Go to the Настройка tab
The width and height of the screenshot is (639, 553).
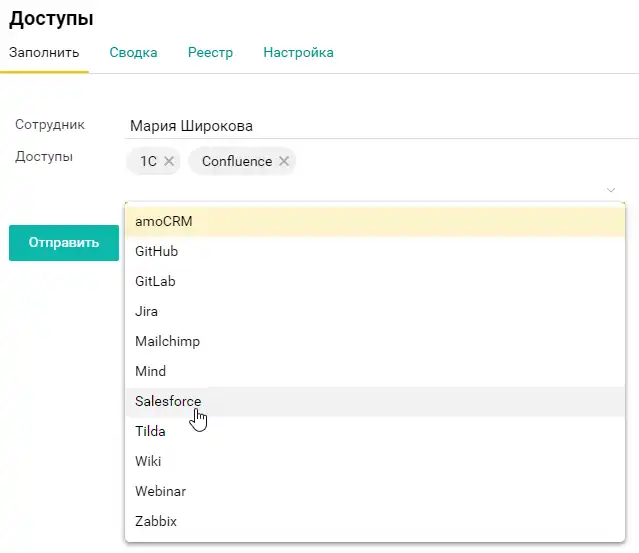pyautogui.click(x=298, y=53)
